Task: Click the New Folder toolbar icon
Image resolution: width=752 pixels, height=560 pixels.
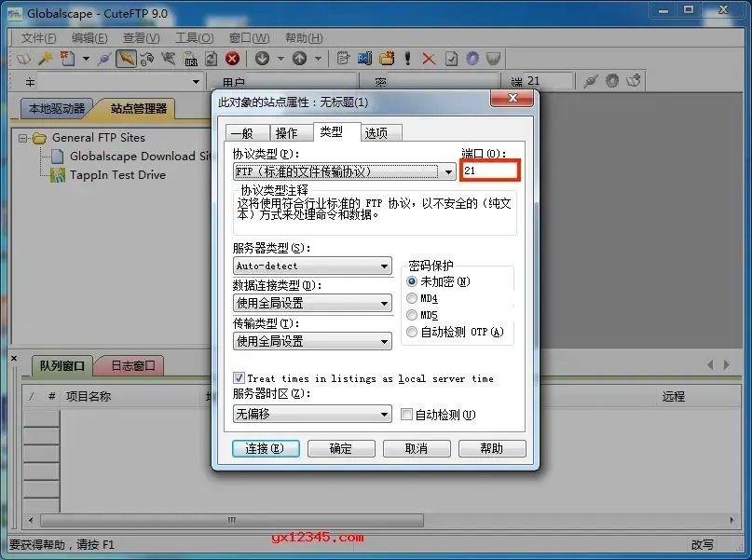Action: [387, 59]
